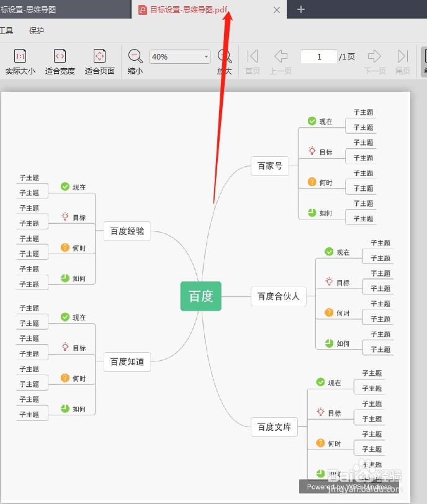Go to Next Page (下一页) arrow

[x=374, y=56]
